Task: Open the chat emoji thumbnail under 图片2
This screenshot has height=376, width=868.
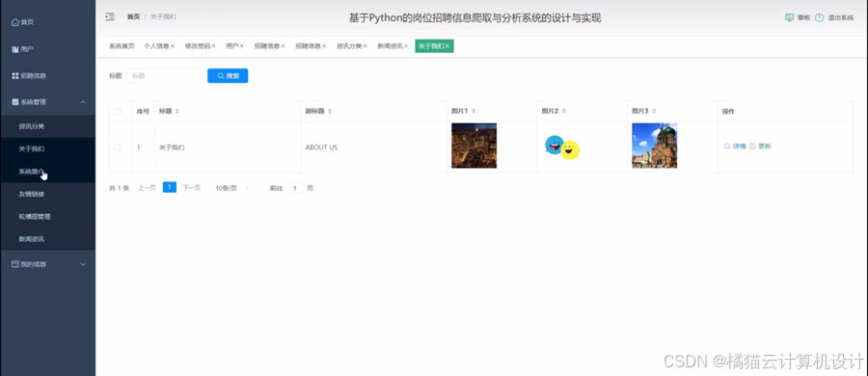Action: click(x=562, y=147)
